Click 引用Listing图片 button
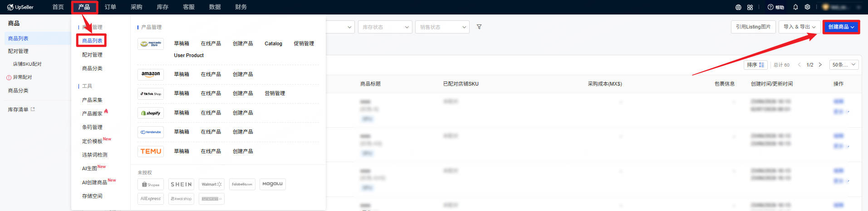The height and width of the screenshot is (211, 868). [x=753, y=27]
